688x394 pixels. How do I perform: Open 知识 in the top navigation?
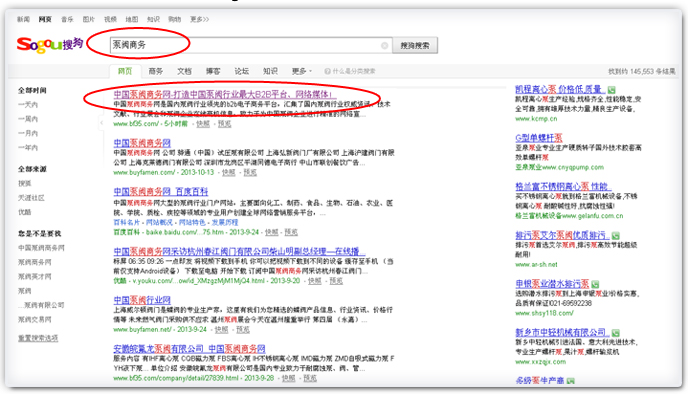click(153, 19)
